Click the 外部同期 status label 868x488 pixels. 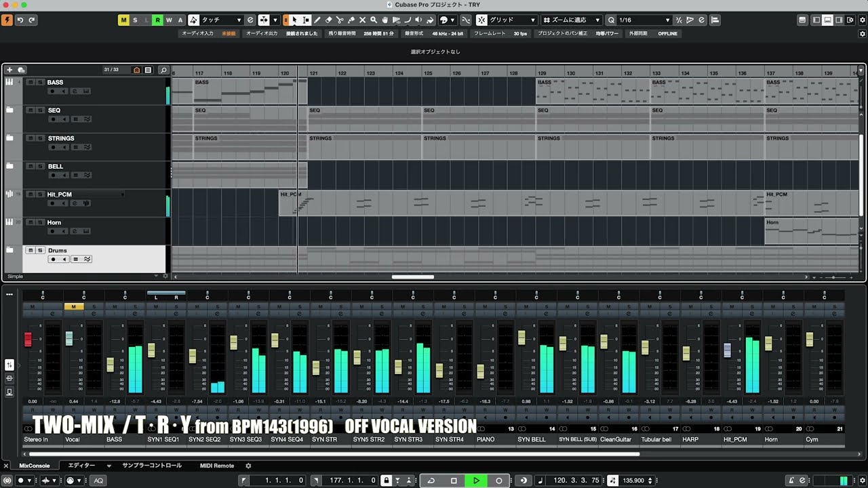[x=638, y=33]
